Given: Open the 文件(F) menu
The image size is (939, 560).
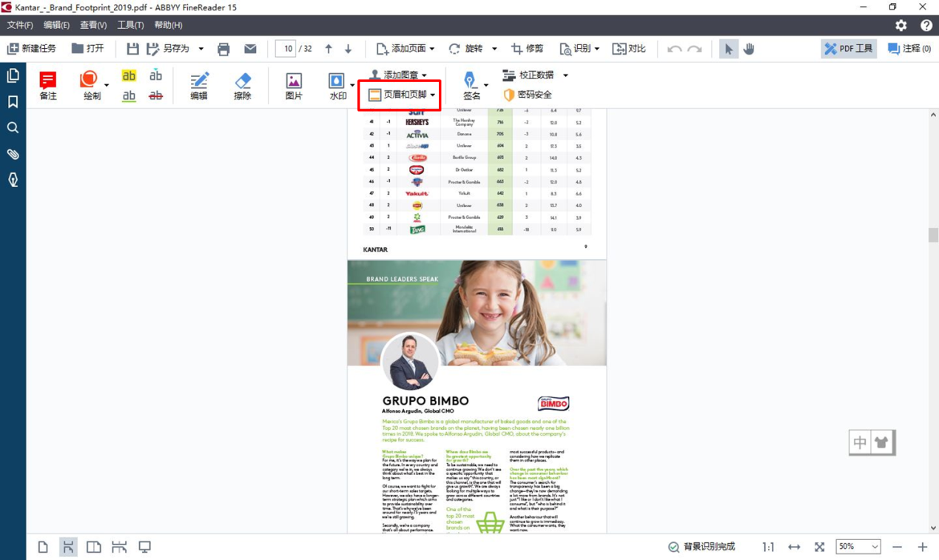Looking at the screenshot, I should (x=20, y=25).
